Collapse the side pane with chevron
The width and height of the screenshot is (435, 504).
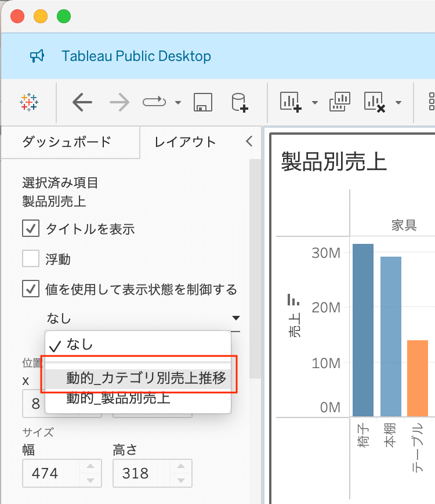click(249, 141)
